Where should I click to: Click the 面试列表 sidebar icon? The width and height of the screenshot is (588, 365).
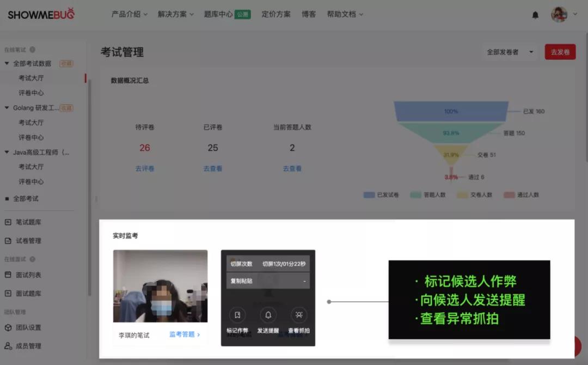click(7, 275)
